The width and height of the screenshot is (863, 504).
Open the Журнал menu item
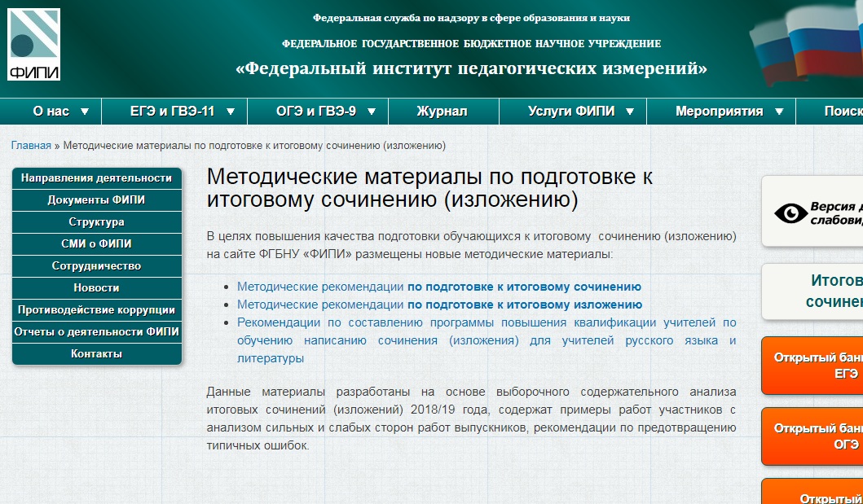(x=442, y=112)
